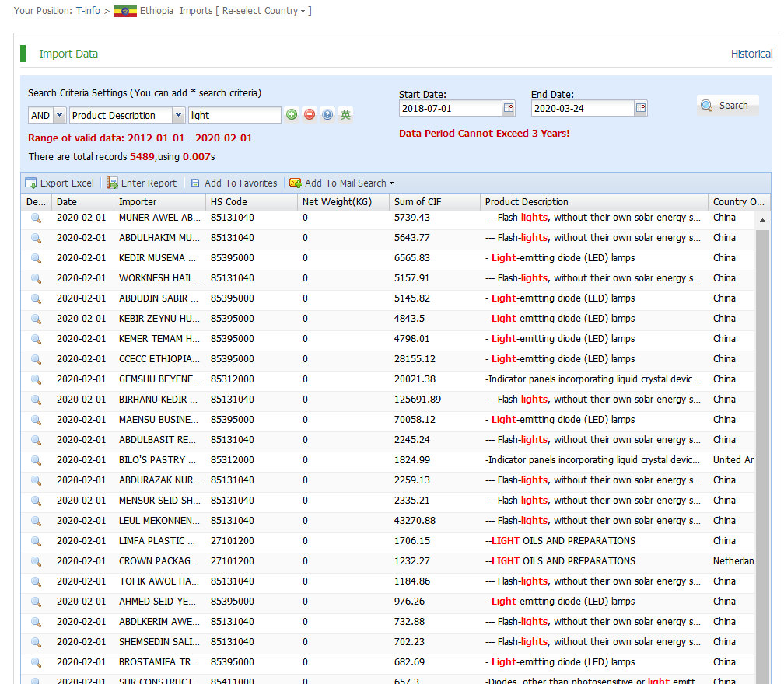Open the Product Description field dropdown

pos(178,115)
